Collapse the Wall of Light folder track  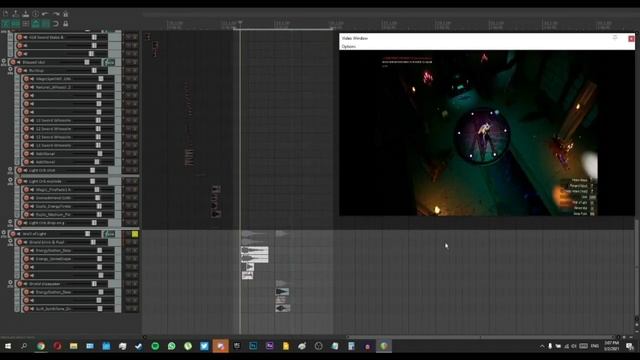tap(4, 233)
